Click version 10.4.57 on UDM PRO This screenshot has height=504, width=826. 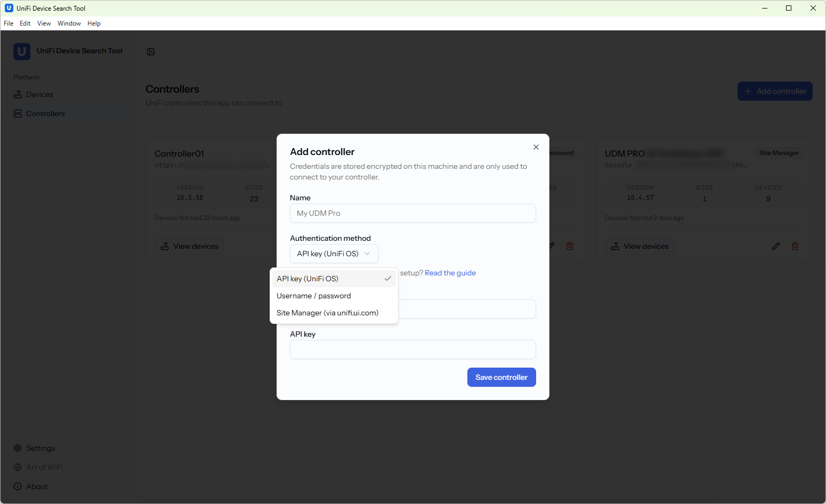coord(640,198)
